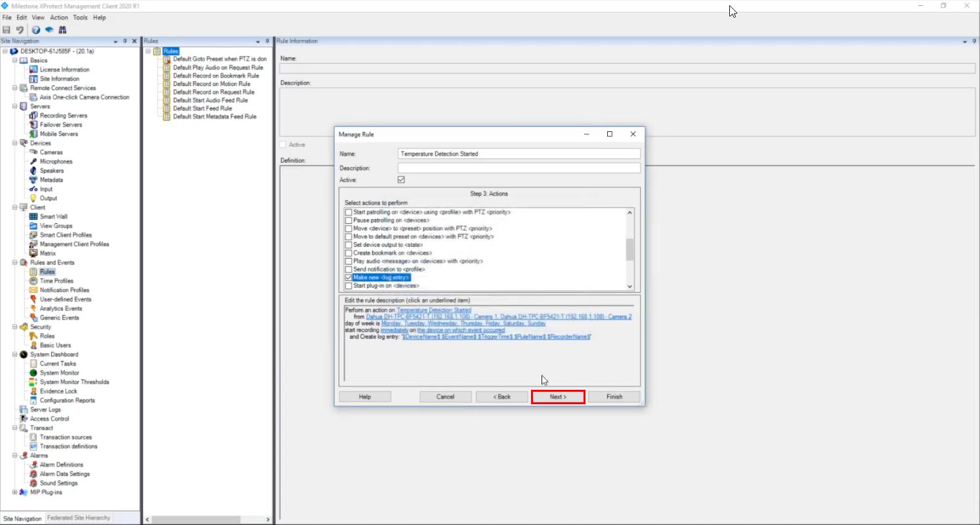This screenshot has height=525, width=980.
Task: Collapse the Servers tree node
Action: pyautogui.click(x=14, y=106)
